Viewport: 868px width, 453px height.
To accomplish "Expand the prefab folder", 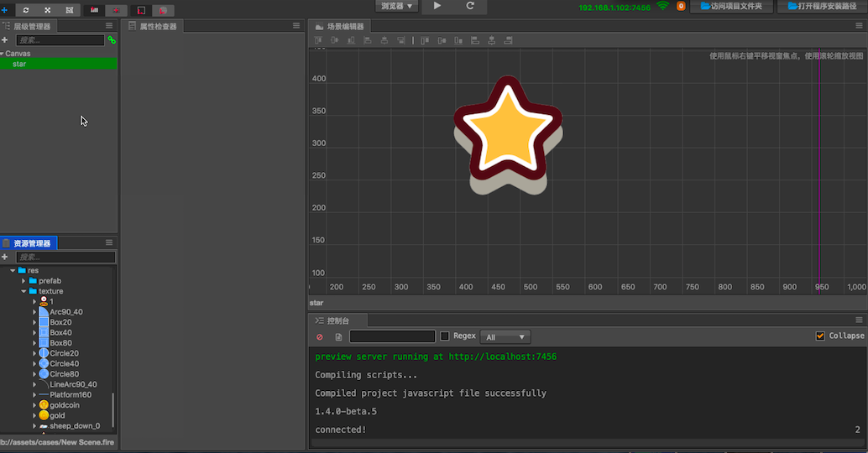I will pyautogui.click(x=24, y=281).
